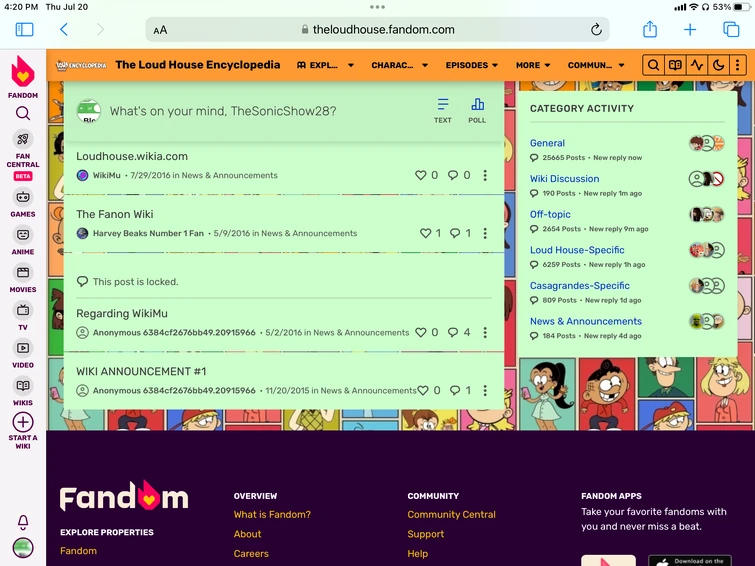
Task: Open the wiki header more-options dots
Action: click(x=738, y=65)
